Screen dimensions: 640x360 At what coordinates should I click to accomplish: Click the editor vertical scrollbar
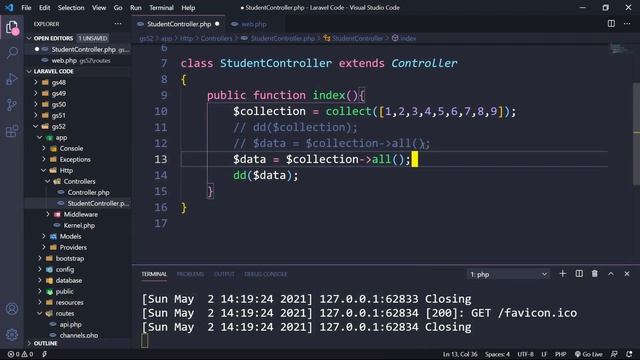tap(636, 133)
